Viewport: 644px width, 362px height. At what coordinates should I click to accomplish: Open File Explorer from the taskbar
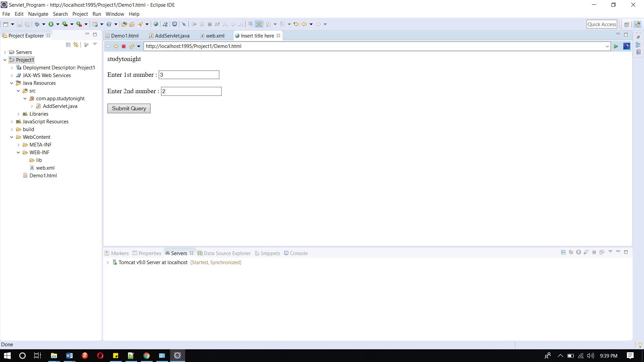point(54,356)
